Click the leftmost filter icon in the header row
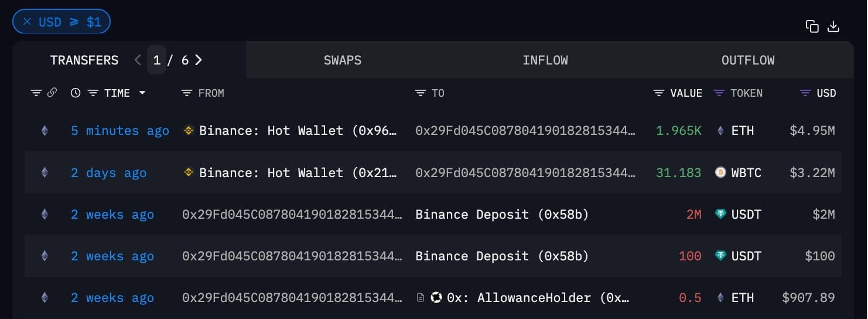The image size is (868, 319). point(36,93)
